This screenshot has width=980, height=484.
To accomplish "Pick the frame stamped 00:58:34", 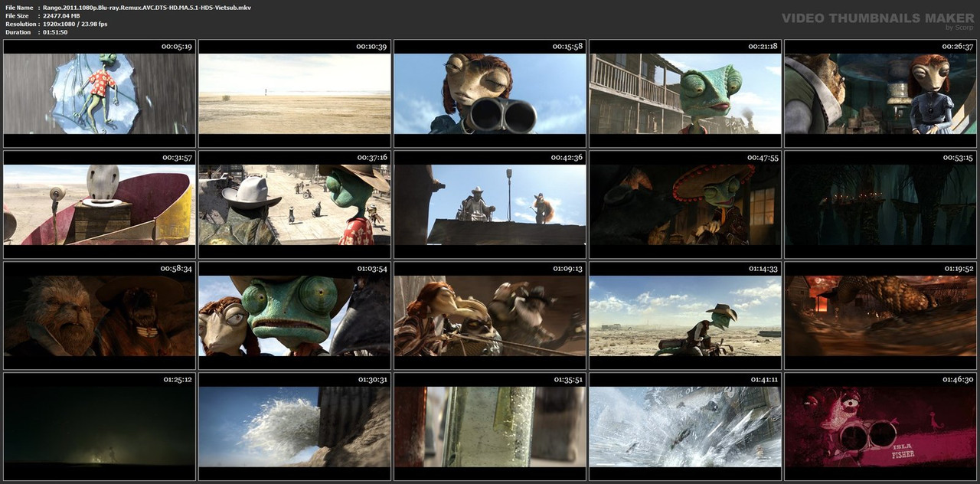I will coord(100,316).
